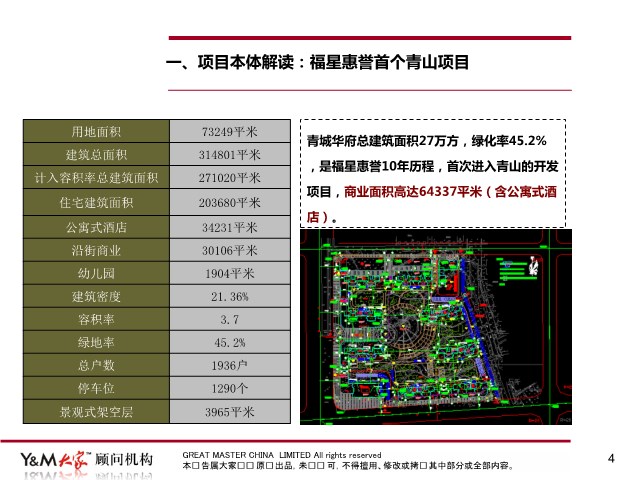Click the 203680平米 value
The image size is (640, 480).
[x=230, y=202]
